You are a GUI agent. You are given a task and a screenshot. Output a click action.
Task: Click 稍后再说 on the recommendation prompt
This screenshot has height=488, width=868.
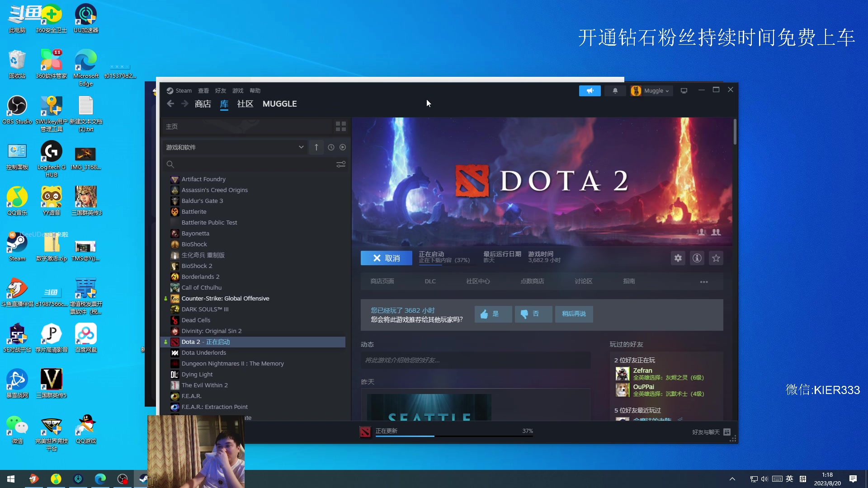pyautogui.click(x=573, y=314)
